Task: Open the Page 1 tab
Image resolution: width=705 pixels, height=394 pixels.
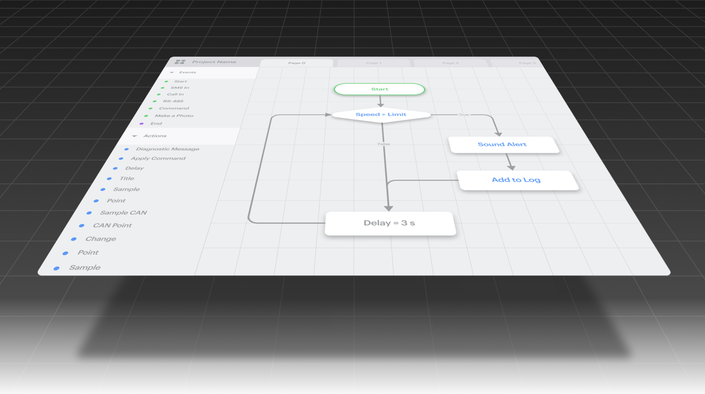Action: coord(374,63)
